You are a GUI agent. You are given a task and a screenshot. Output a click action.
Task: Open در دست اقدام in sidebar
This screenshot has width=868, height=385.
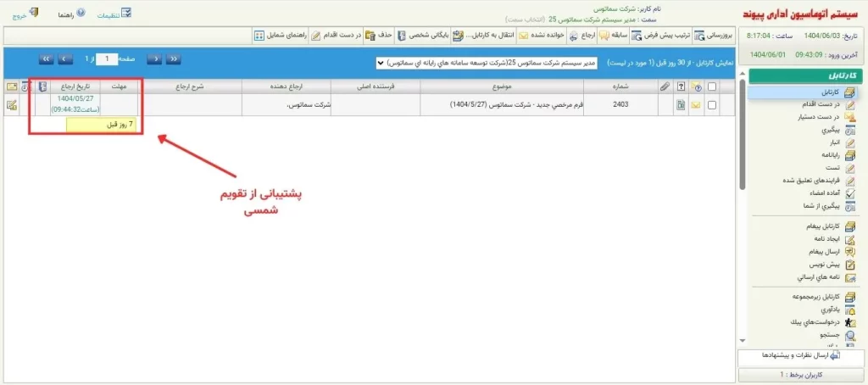828,104
